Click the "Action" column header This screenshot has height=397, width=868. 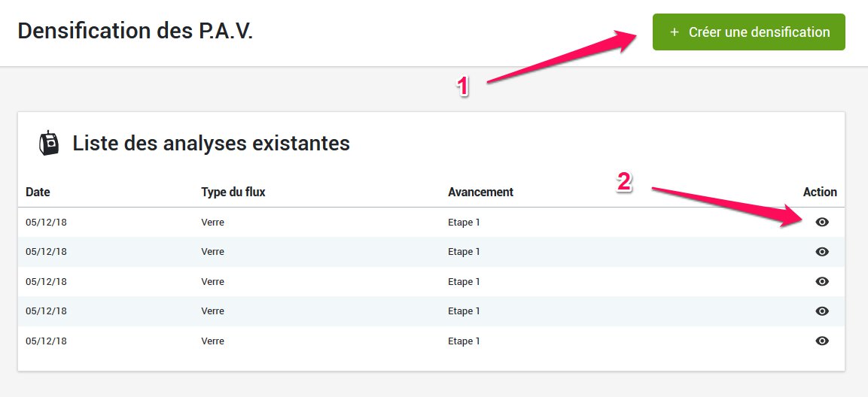click(820, 192)
